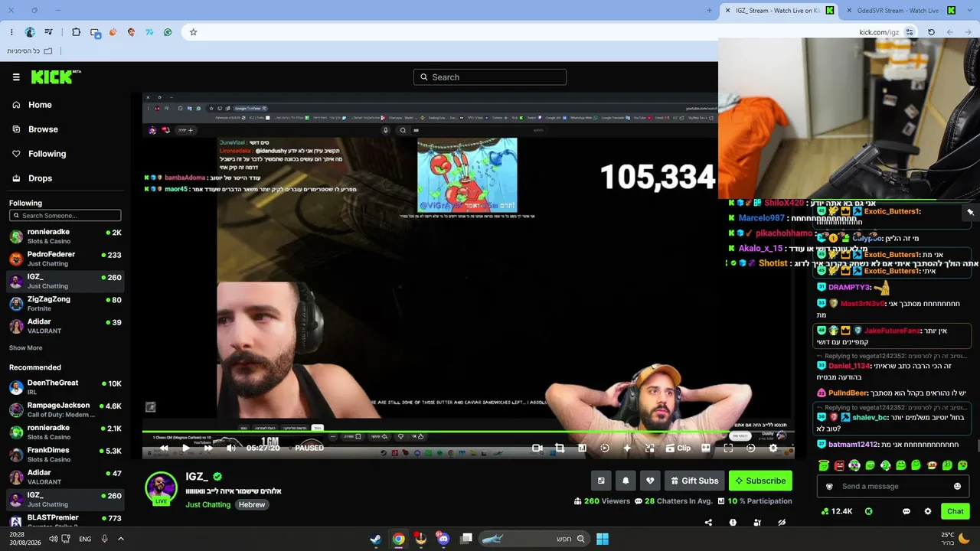The image size is (980, 551).
Task: Open the Chrome profile avatar menu
Action: (x=30, y=32)
